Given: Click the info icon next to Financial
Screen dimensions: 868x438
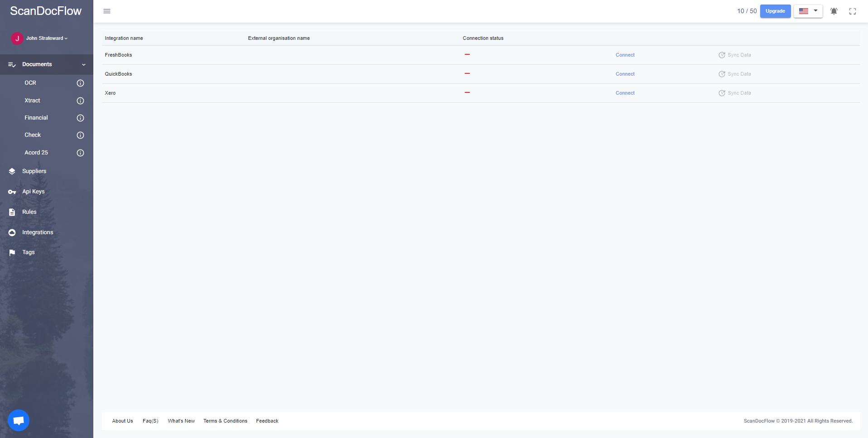Looking at the screenshot, I should coord(80,118).
